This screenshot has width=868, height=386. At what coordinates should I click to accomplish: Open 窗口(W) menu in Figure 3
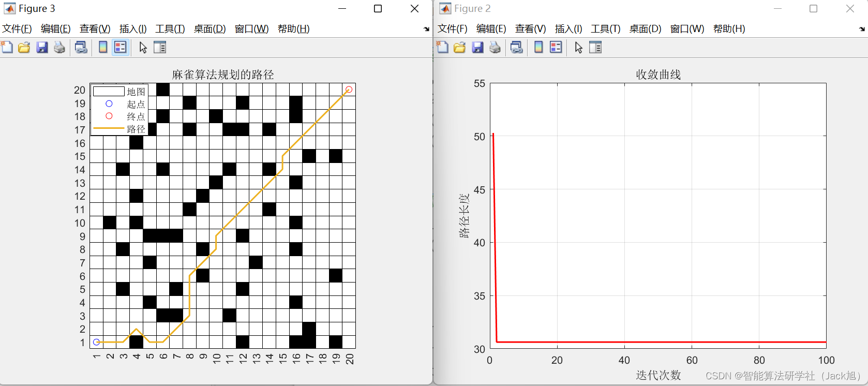tap(252, 29)
